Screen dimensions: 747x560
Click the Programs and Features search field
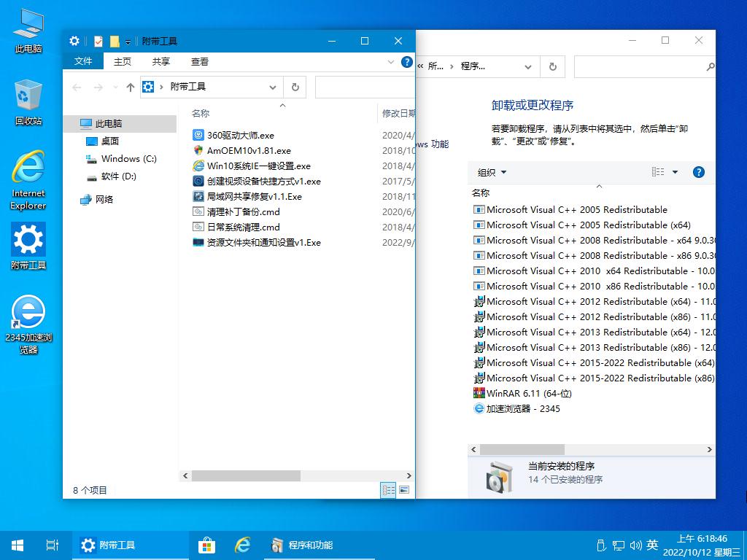645,66
